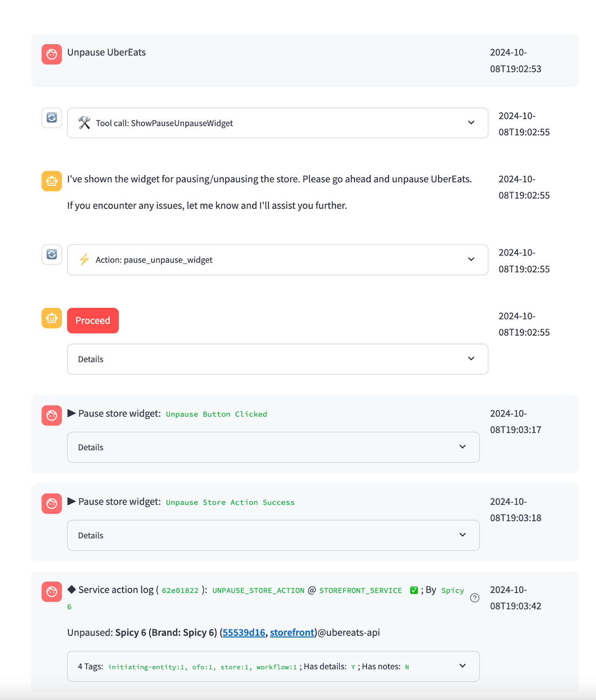This screenshot has height=700, width=596.
Task: Expand Details under Unpause Store Action Success
Action: coord(273,535)
